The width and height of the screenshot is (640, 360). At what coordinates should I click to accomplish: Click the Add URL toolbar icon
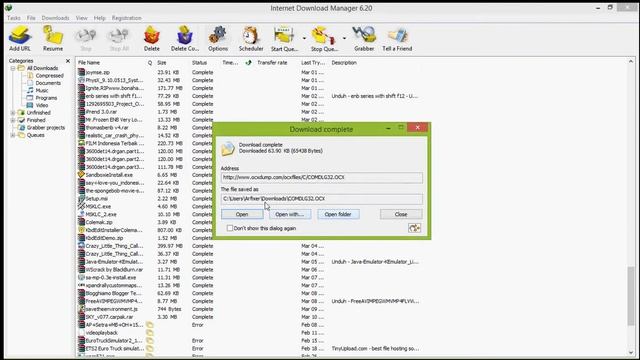click(20, 38)
